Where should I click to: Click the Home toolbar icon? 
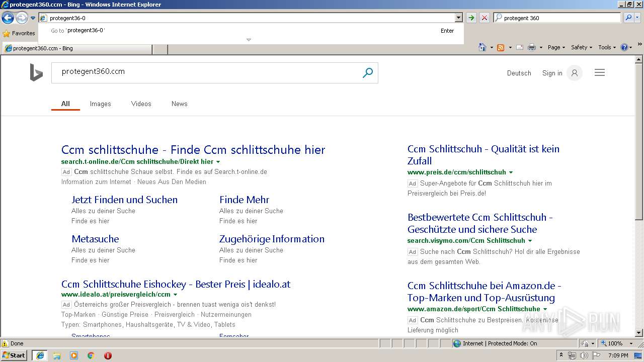pyautogui.click(x=482, y=47)
